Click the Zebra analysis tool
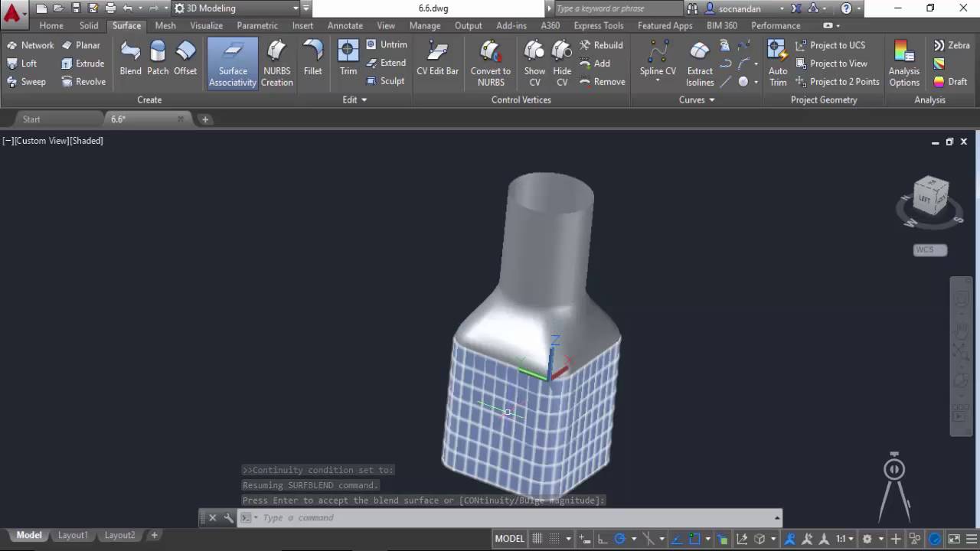 tap(952, 45)
